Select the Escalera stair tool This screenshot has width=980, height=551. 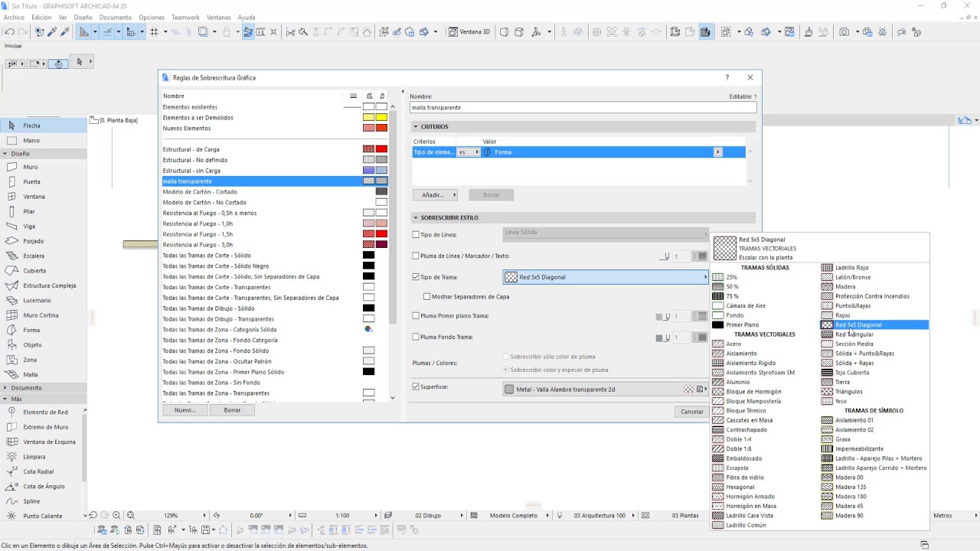coord(43,256)
